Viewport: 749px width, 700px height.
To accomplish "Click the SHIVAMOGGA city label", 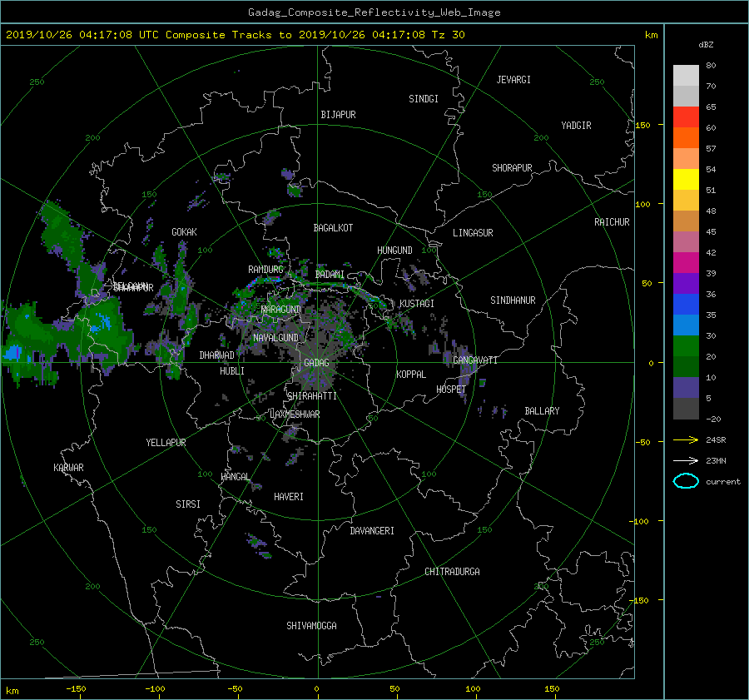I will click(x=311, y=626).
